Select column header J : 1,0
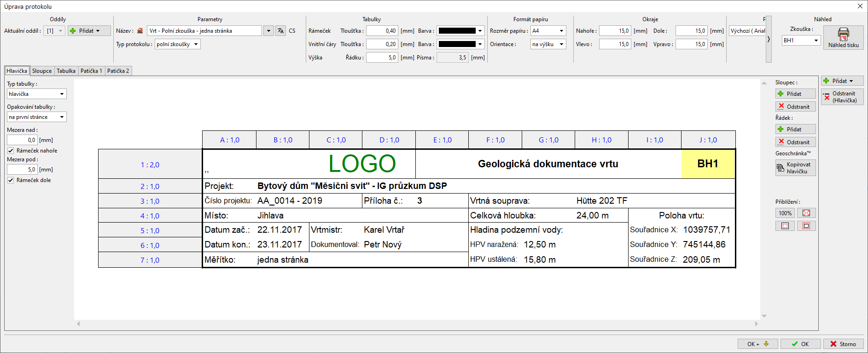Viewport: 868px width, 353px height. 708,140
